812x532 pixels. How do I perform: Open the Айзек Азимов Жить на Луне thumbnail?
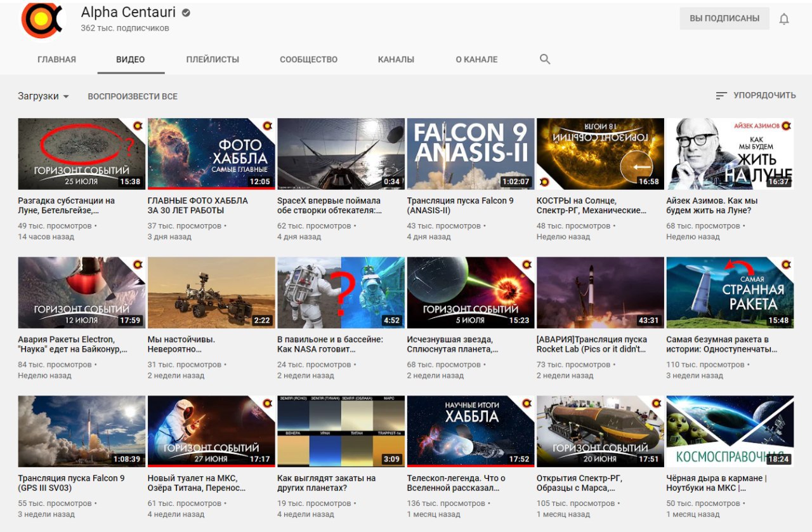click(x=730, y=154)
